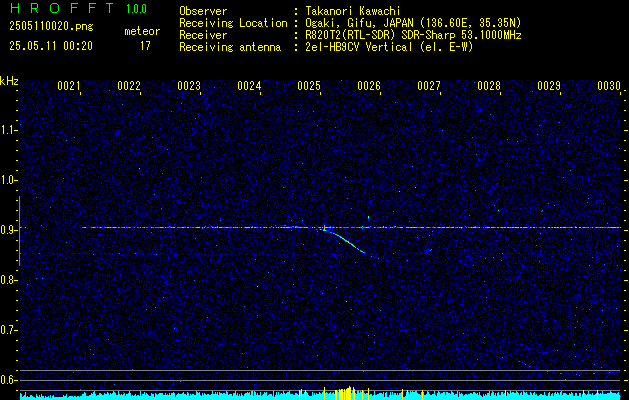The width and height of the screenshot is (629, 400).
Task: Click the 0028 time marker
Action: pos(489,86)
